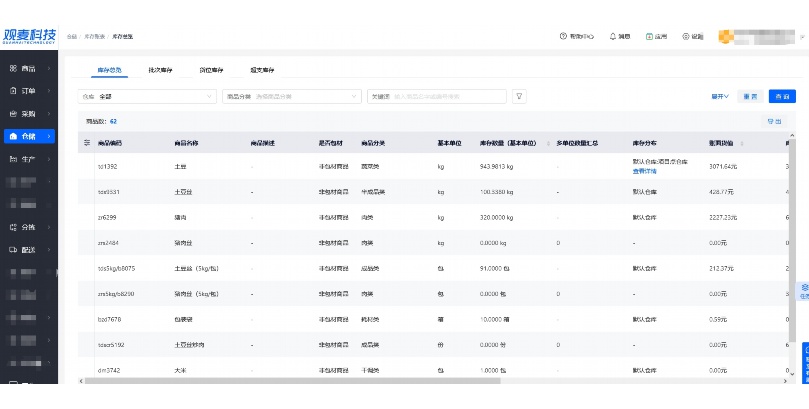Open the 设置 gear icon in header
Image resolution: width=809 pixels, height=409 pixels.
686,36
